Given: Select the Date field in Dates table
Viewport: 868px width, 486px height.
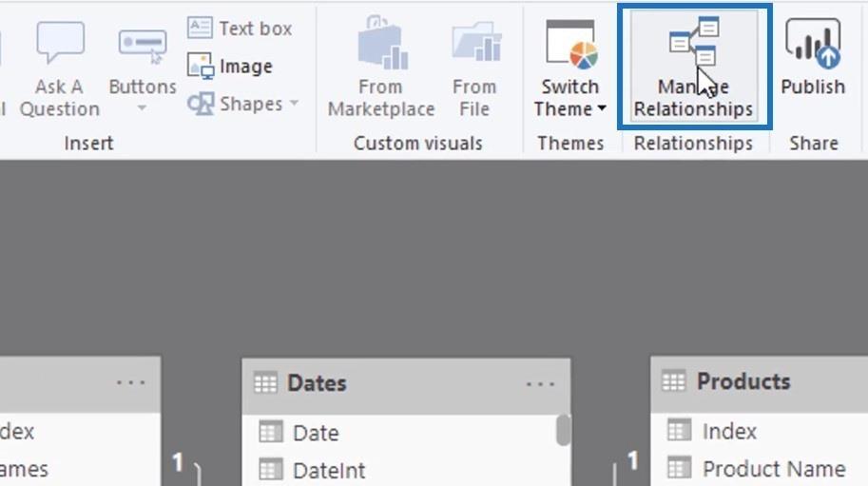Looking at the screenshot, I should (x=315, y=433).
